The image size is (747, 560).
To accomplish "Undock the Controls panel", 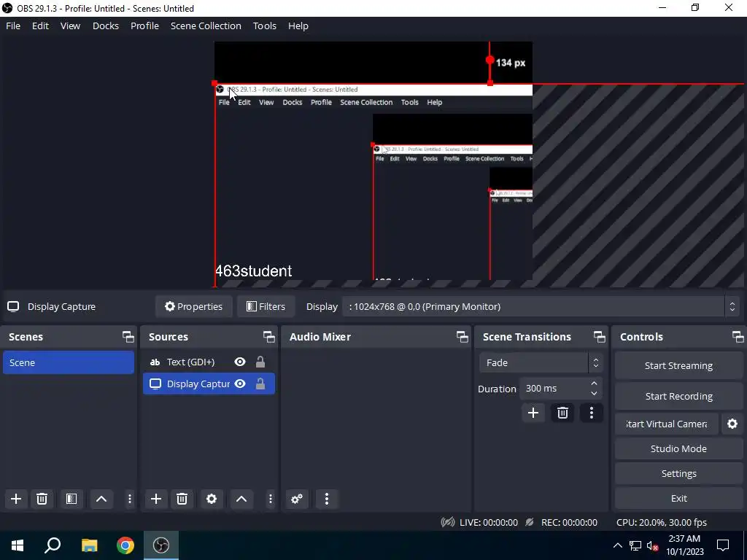I will click(x=738, y=337).
